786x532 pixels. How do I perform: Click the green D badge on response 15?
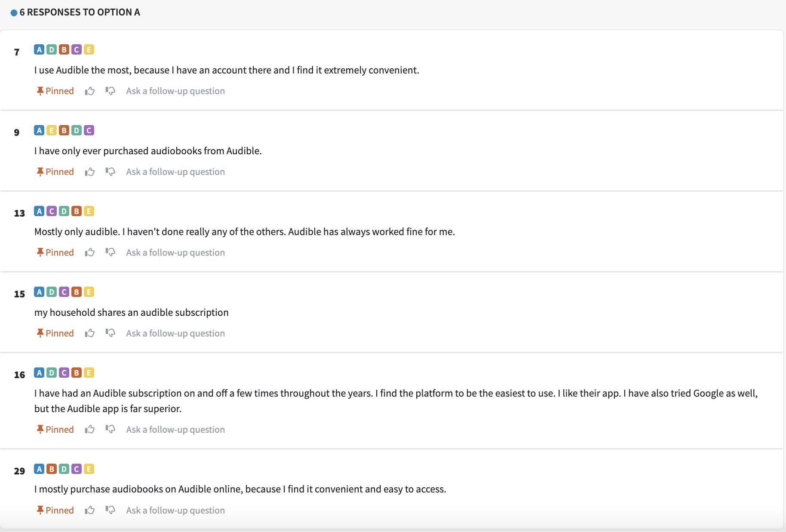pyautogui.click(x=52, y=292)
